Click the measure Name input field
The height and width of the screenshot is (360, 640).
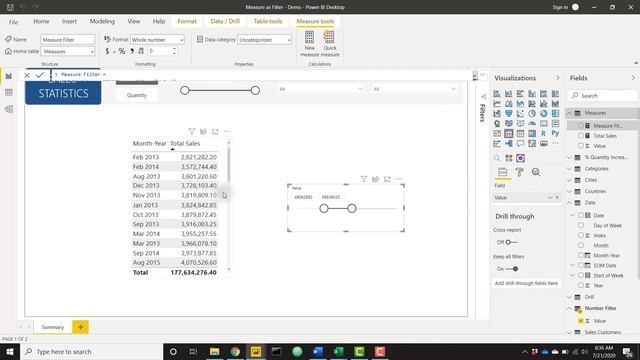[x=68, y=40]
